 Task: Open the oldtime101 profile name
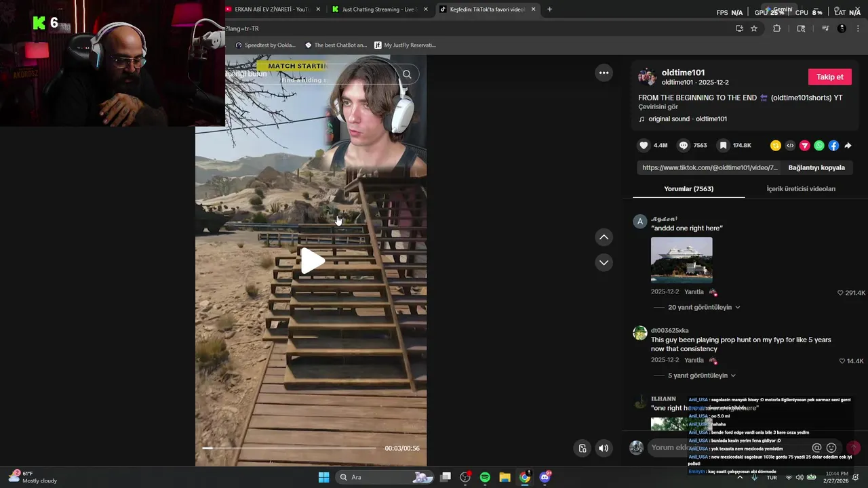(x=683, y=73)
